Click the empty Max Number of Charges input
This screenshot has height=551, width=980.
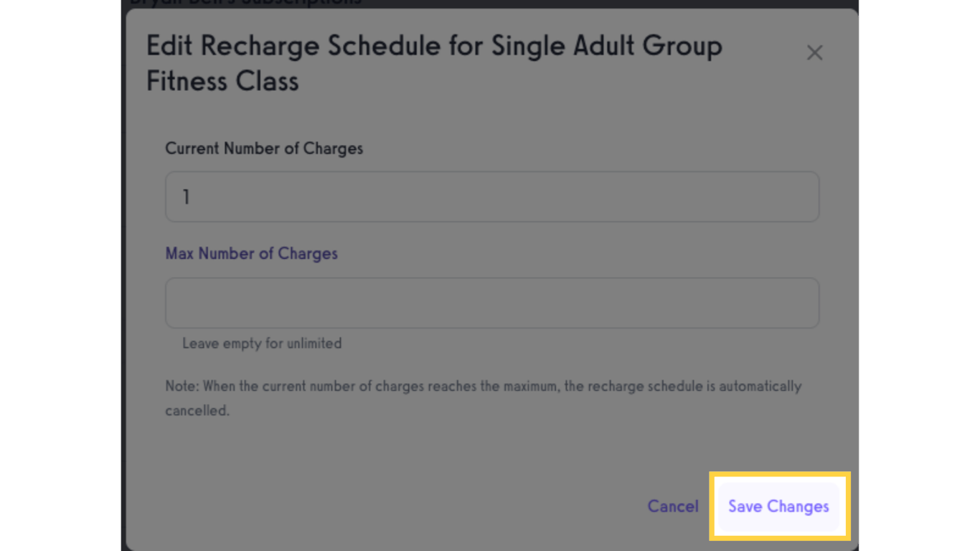492,302
